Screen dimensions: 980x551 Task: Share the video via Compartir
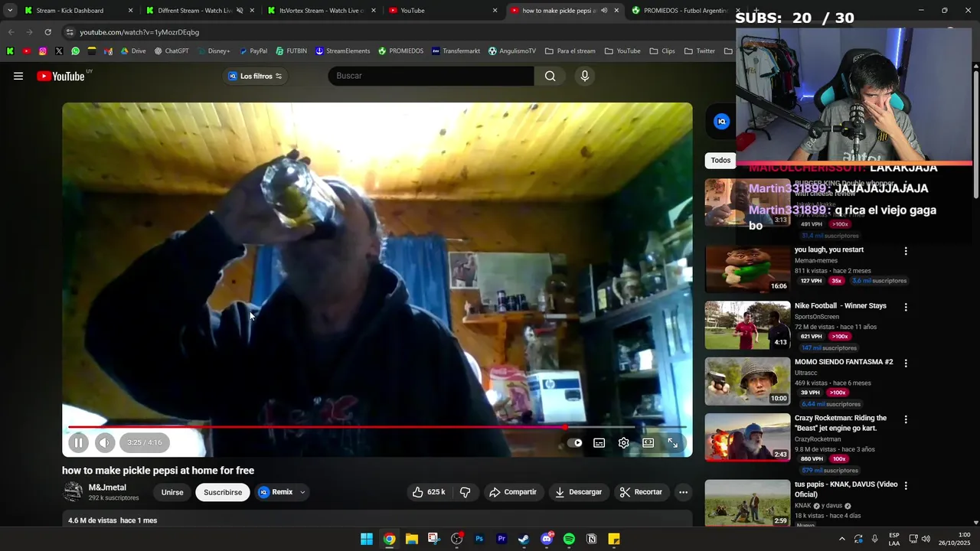click(513, 492)
